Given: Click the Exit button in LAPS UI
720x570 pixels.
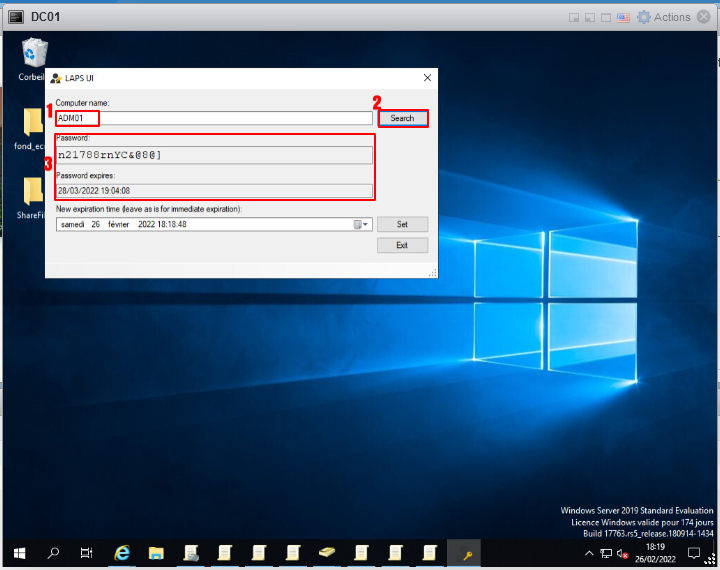Looking at the screenshot, I should coord(402,245).
